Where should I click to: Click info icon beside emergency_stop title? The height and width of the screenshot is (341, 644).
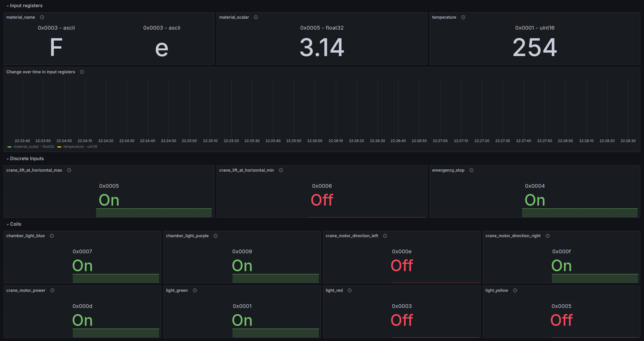tap(471, 170)
